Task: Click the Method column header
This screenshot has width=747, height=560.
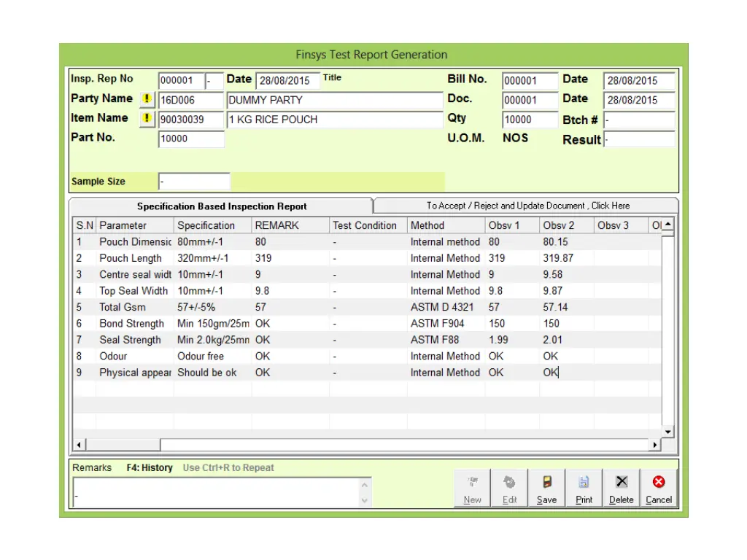Action: [446, 225]
